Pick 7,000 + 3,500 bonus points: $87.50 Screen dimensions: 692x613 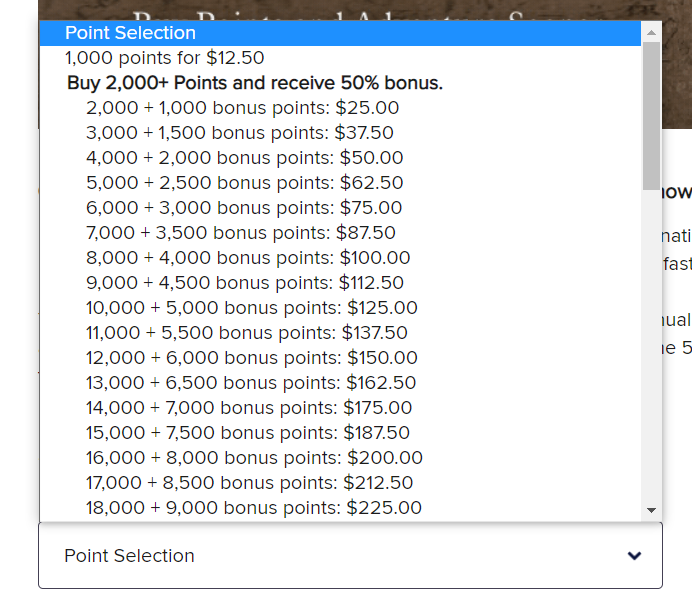240,233
